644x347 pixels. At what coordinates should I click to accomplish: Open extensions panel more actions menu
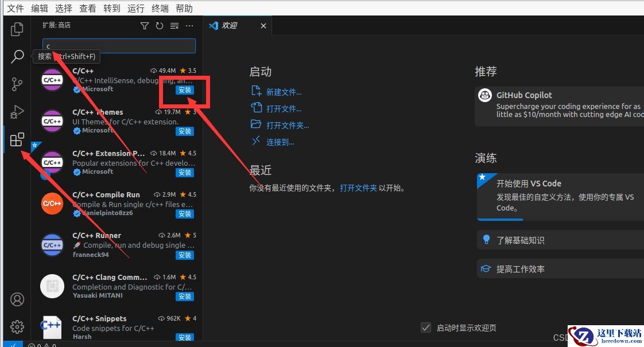189,26
